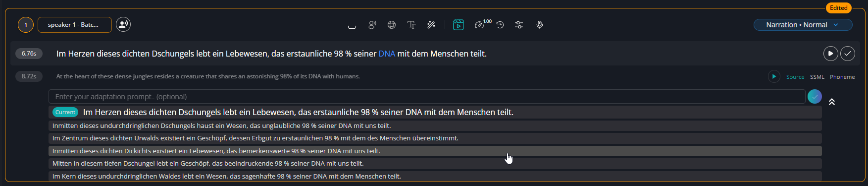The image size is (868, 186).
Task: Select the Current adaptation row
Action: (x=435, y=112)
